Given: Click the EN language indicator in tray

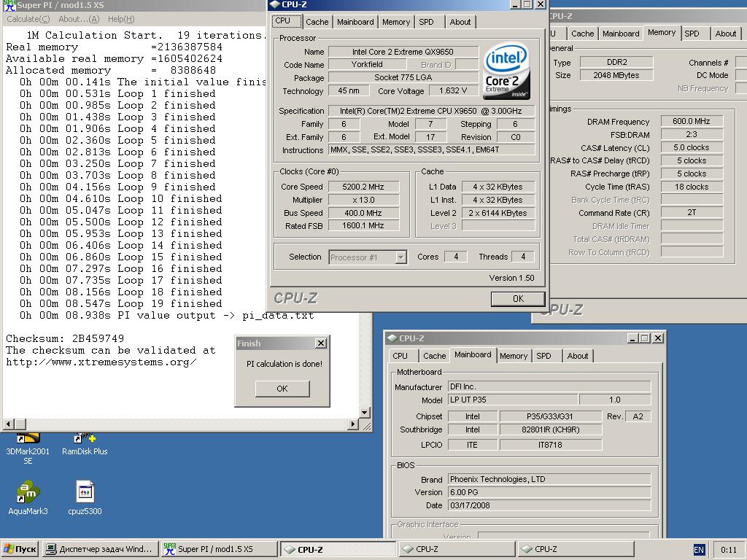Looking at the screenshot, I should click(x=698, y=550).
